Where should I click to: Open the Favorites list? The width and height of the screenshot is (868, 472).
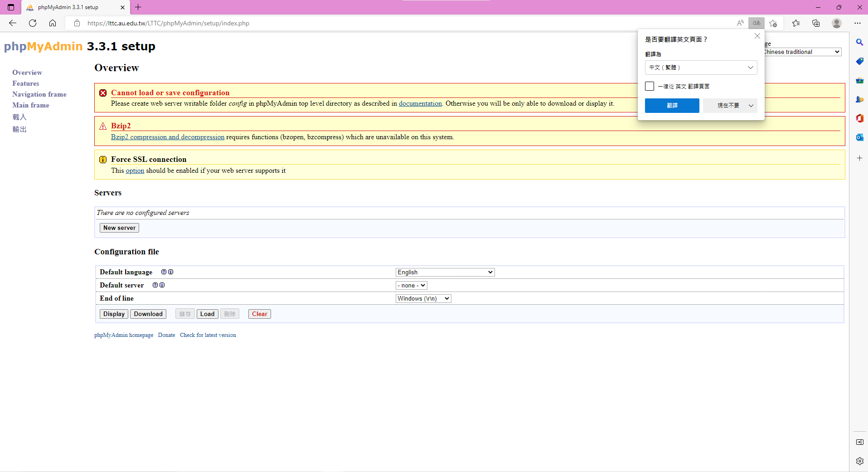point(796,23)
